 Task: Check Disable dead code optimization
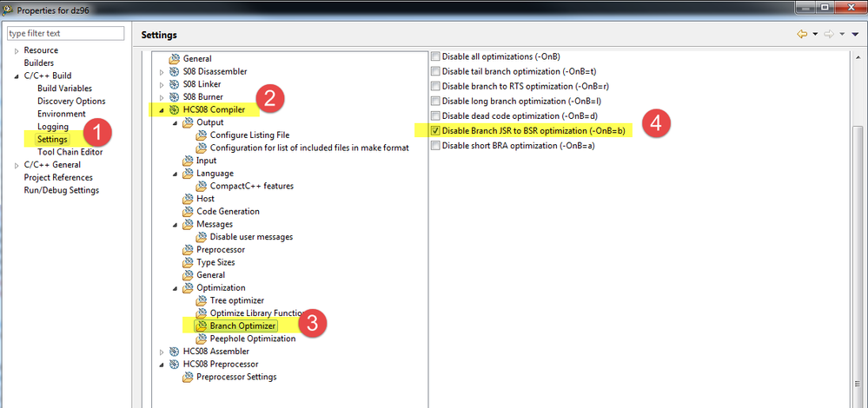435,116
